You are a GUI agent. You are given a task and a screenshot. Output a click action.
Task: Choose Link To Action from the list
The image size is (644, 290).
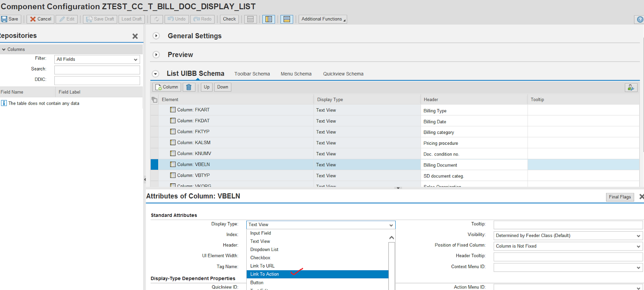[264, 274]
